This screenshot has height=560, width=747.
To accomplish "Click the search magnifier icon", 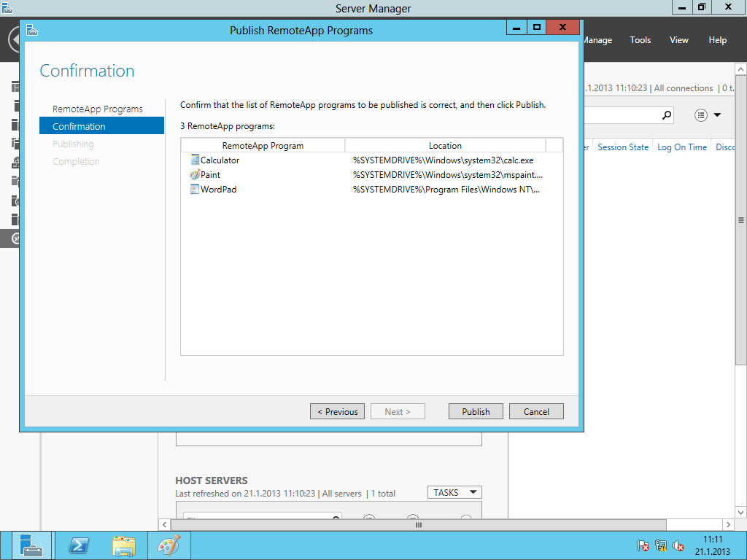I will tap(666, 115).
